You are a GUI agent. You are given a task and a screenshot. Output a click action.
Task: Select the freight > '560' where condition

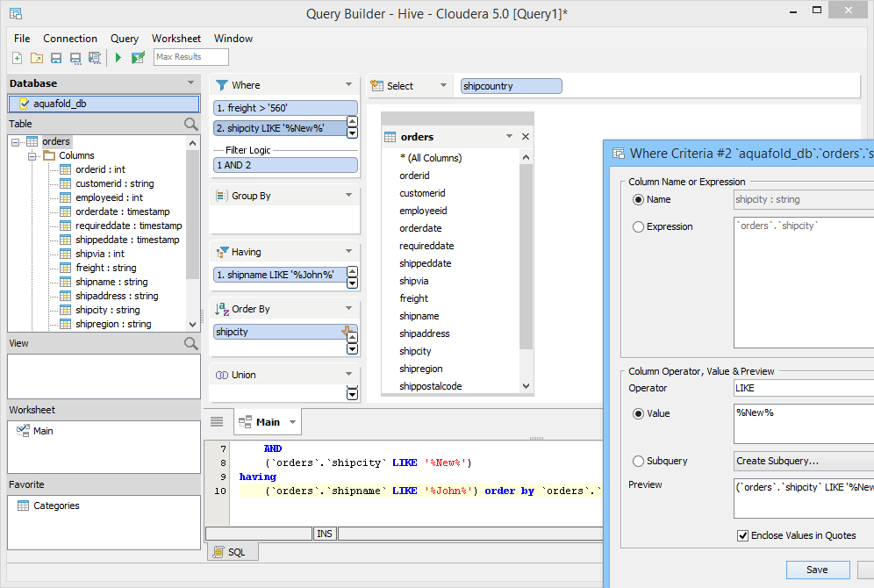(285, 108)
